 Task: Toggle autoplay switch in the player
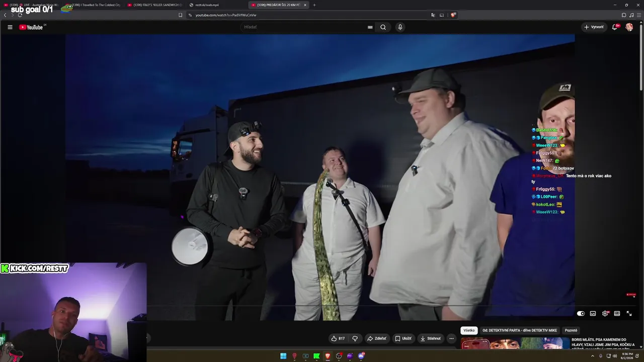(581, 313)
